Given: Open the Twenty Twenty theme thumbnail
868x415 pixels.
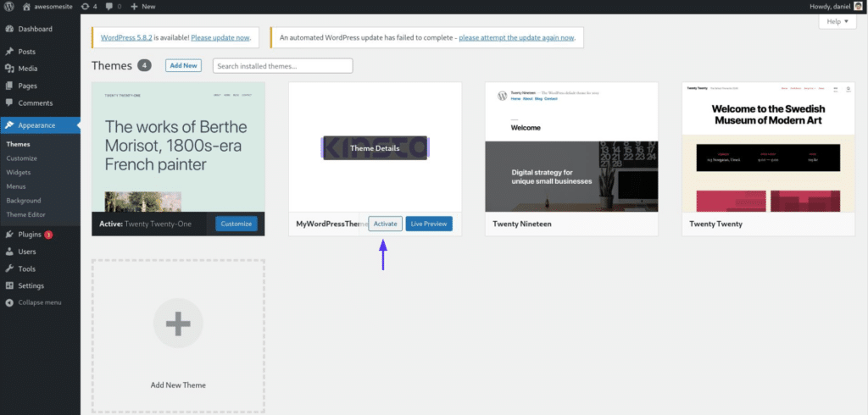Looking at the screenshot, I should (x=768, y=147).
